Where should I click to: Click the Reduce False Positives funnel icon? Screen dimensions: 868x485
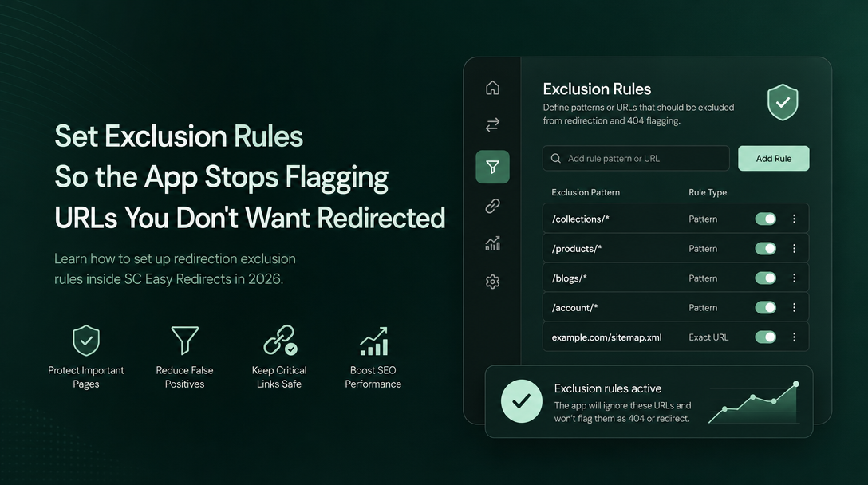tap(184, 340)
